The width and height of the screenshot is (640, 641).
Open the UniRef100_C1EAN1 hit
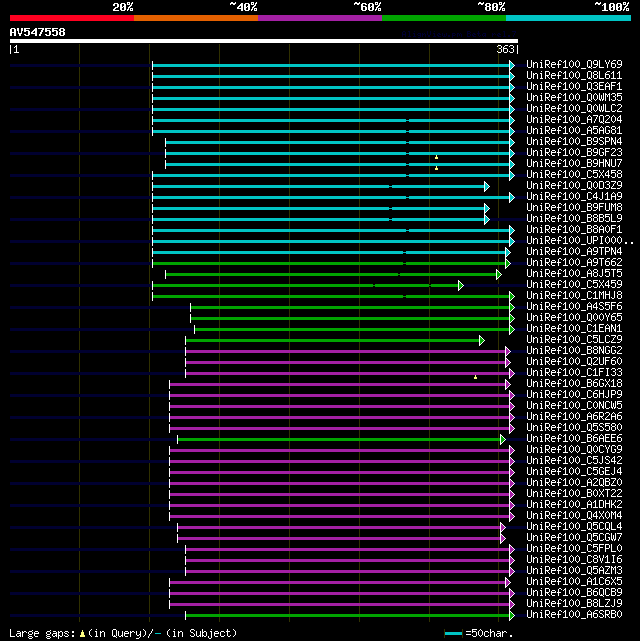tap(574, 329)
